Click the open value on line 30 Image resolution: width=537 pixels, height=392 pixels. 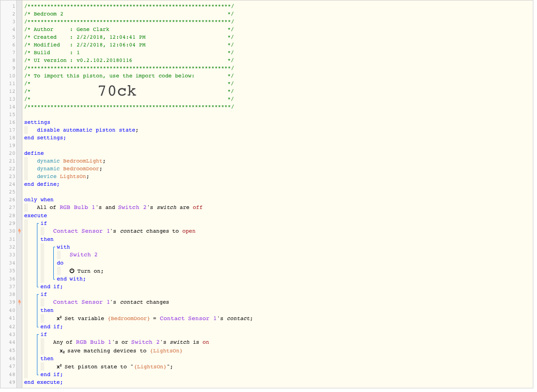coord(189,231)
